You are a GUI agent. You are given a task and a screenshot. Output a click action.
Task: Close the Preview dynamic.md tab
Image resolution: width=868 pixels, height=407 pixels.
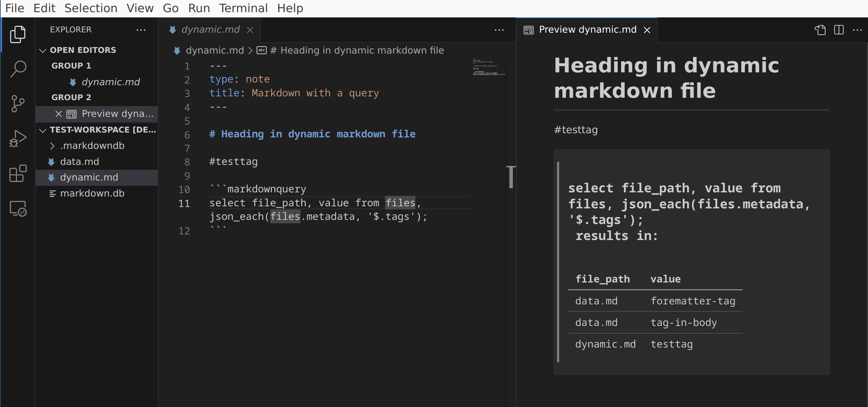[x=647, y=30]
